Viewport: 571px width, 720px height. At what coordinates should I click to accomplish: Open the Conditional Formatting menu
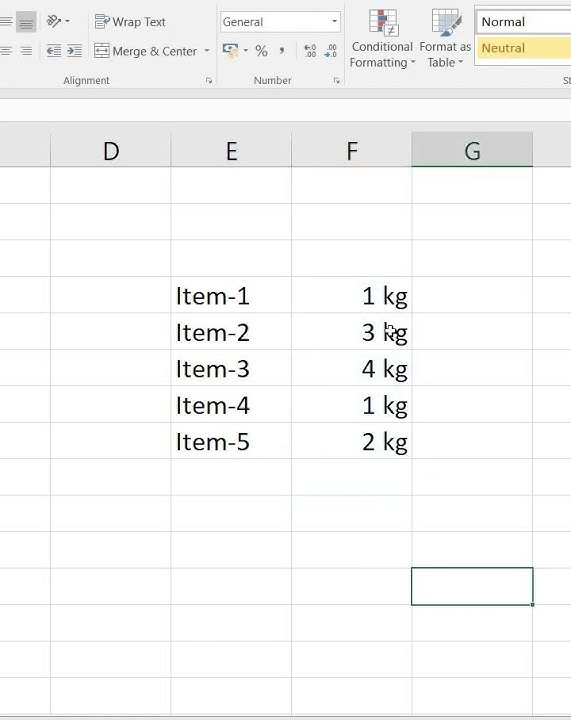coord(382,39)
